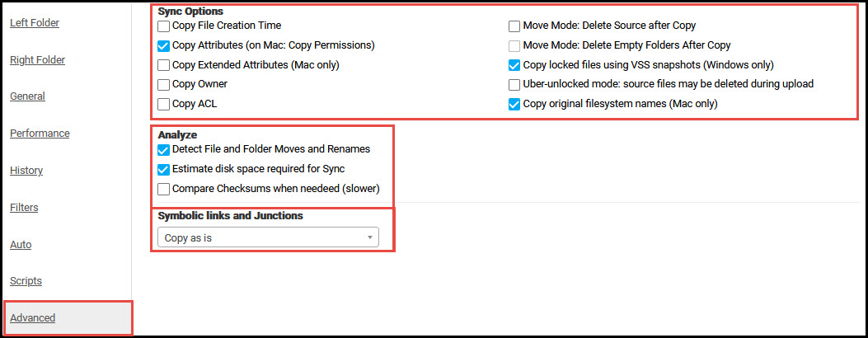Go to the Performance tab
Image resolution: width=868 pixels, height=338 pixels.
click(x=40, y=134)
